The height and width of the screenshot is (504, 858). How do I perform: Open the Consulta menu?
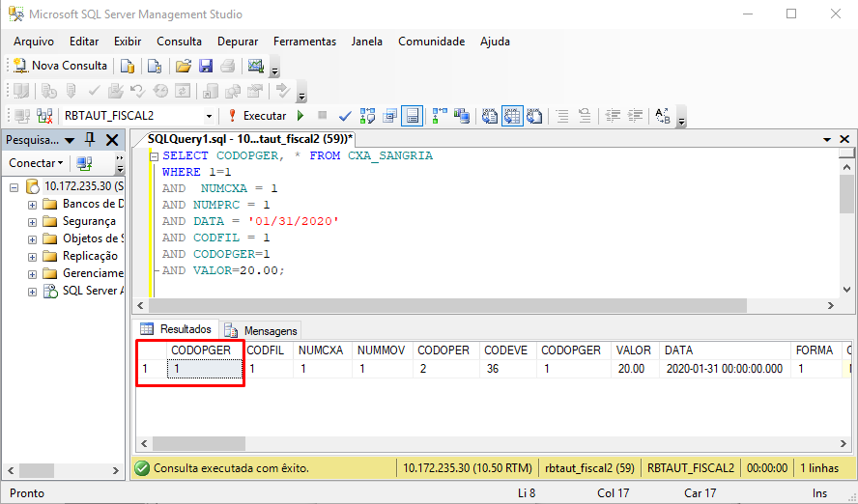pos(179,42)
